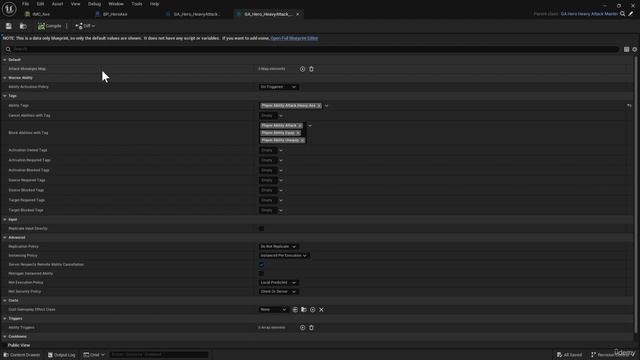Open the Instancing Policy dropdown
The image size is (640, 360).
click(x=284, y=256)
